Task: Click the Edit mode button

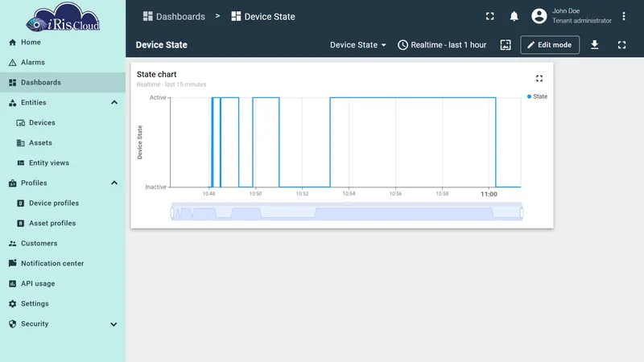Action: pyautogui.click(x=550, y=45)
